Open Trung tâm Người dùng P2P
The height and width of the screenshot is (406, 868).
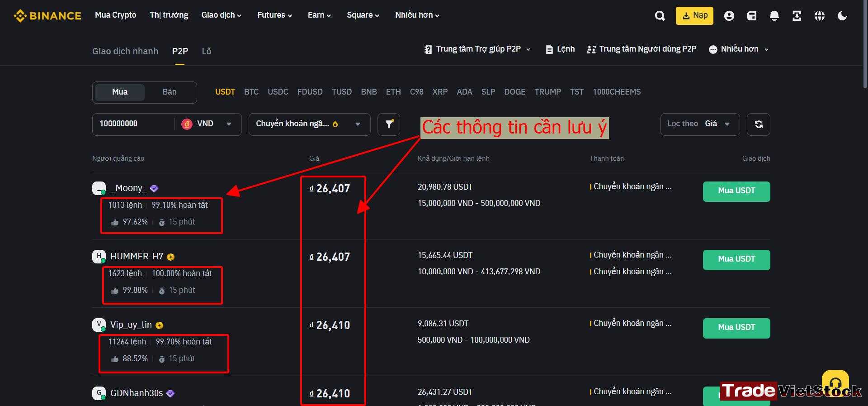642,49
